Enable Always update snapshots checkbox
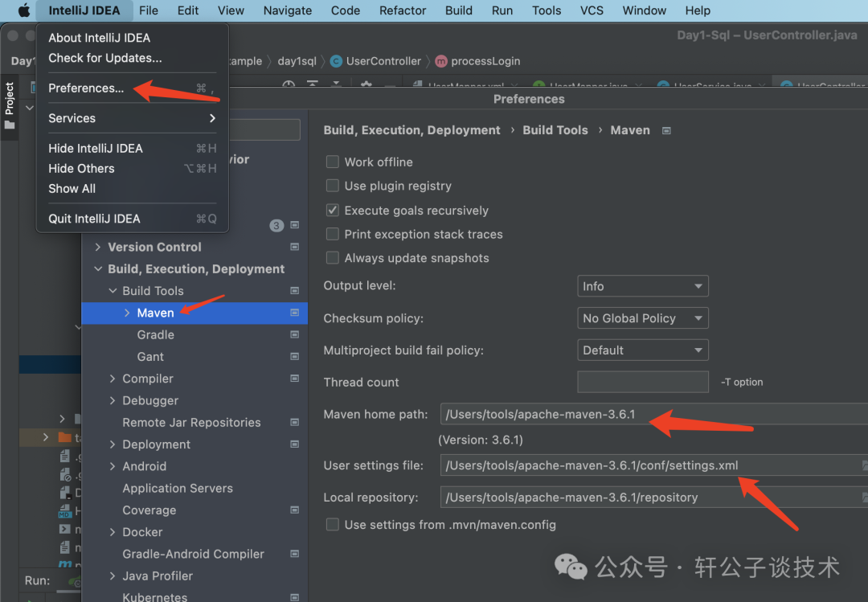The image size is (868, 602). point(332,257)
